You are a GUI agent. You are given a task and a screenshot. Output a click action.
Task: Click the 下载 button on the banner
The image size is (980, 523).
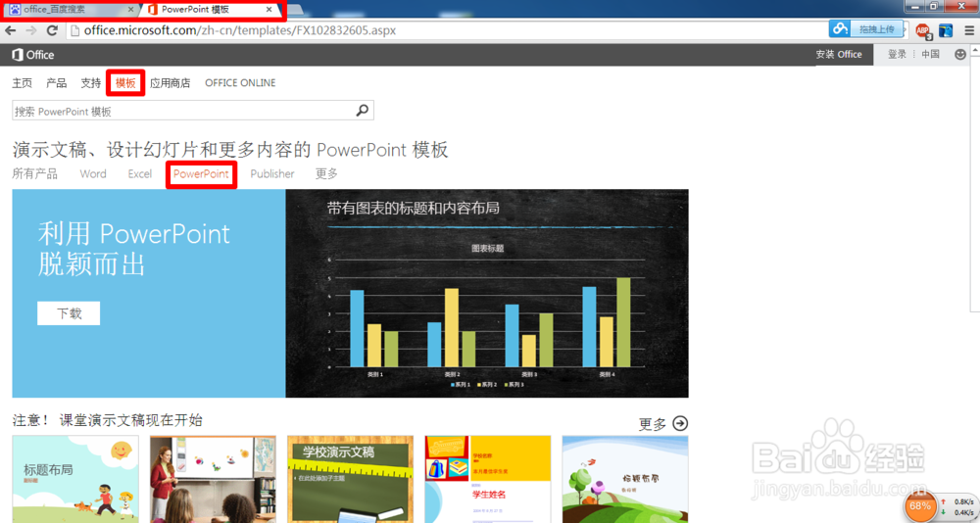point(69,313)
